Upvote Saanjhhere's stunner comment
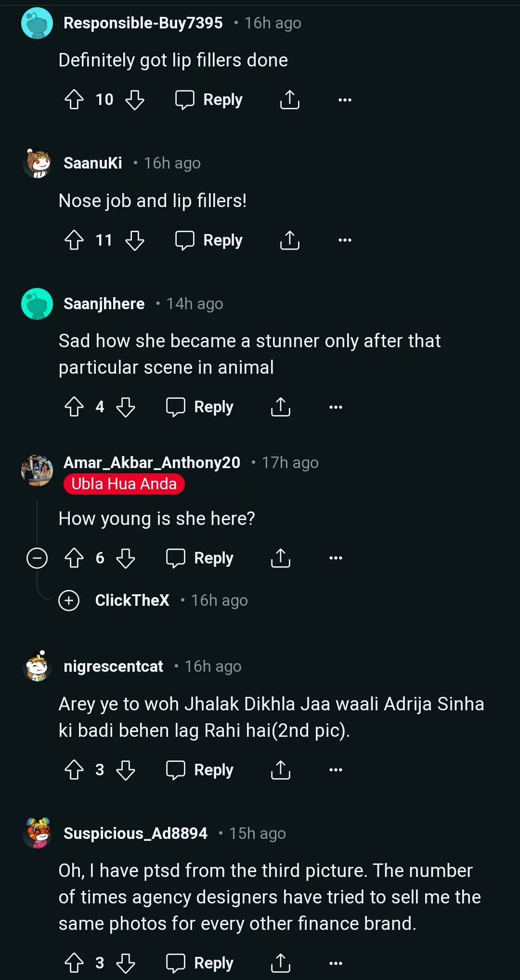This screenshot has width=520, height=980. point(74,407)
